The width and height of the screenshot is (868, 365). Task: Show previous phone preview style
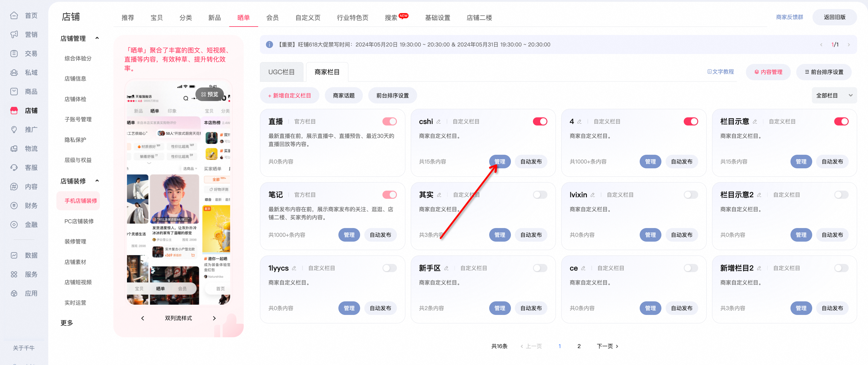point(143,318)
